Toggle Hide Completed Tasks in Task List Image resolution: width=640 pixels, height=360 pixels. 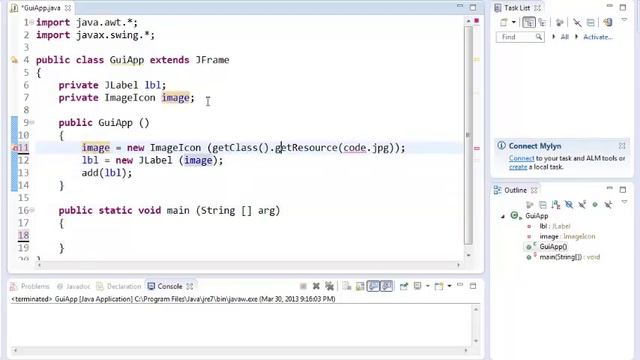tap(577, 22)
